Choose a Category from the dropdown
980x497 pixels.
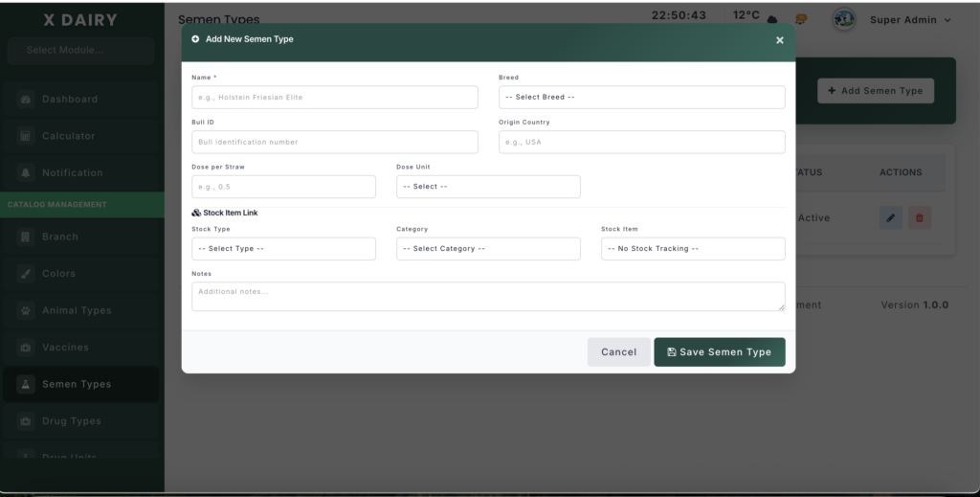point(488,249)
